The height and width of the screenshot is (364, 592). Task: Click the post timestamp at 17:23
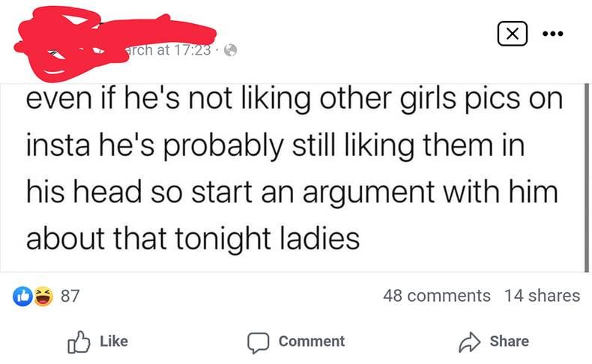pos(171,50)
